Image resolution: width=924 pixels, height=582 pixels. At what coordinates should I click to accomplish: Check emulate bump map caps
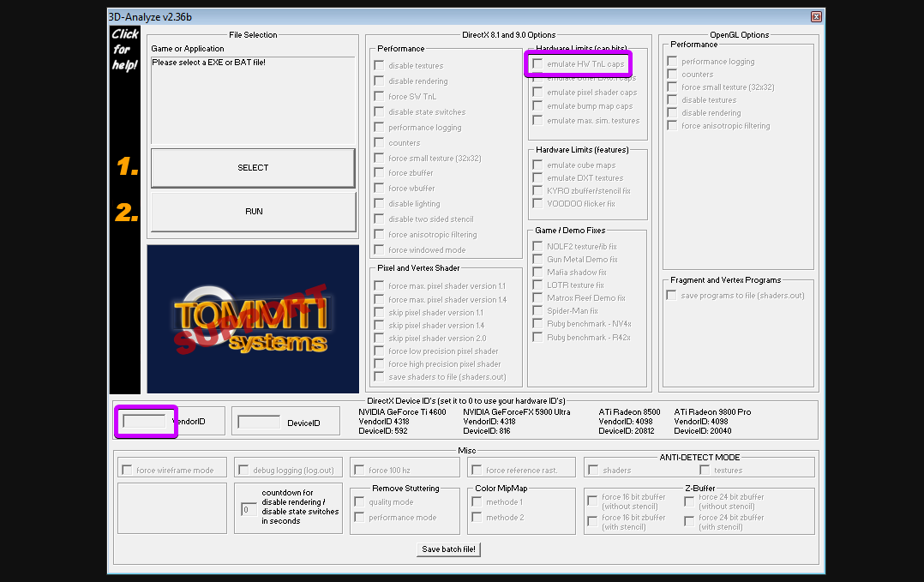pos(537,106)
